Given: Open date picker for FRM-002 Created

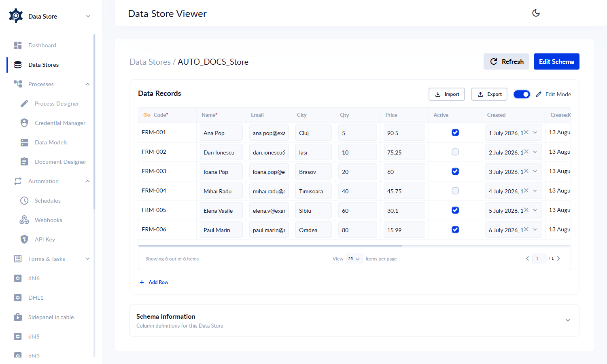Looking at the screenshot, I should coord(535,152).
